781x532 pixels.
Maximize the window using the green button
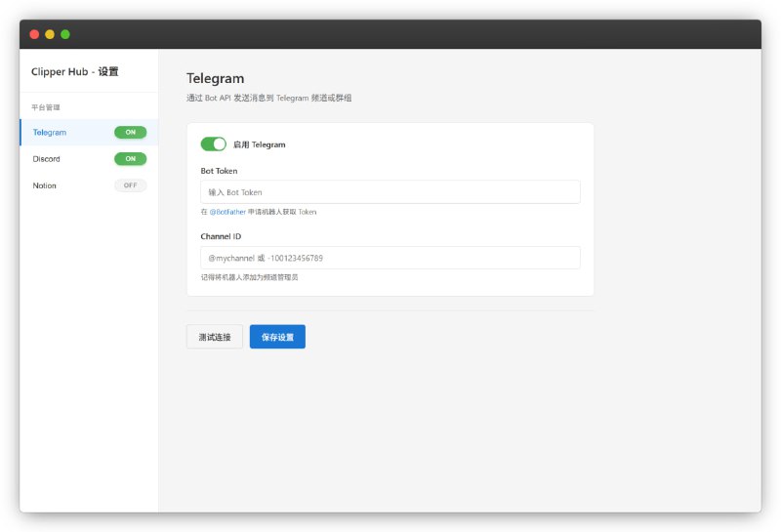click(x=65, y=34)
